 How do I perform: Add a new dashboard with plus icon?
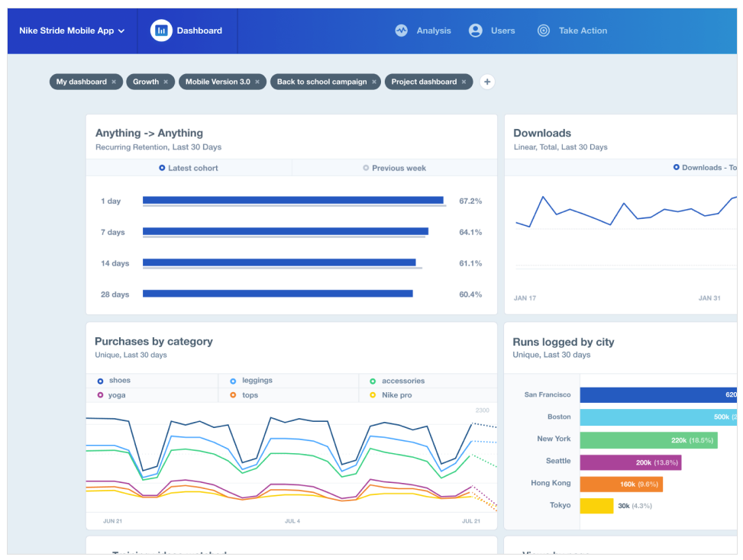[x=487, y=82]
